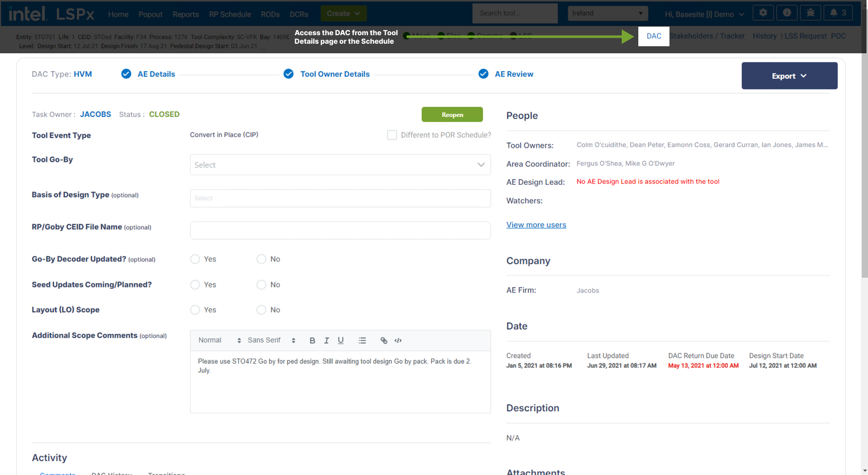868x475 pixels.
Task: Check the Different to POR Schedule box
Action: click(392, 135)
